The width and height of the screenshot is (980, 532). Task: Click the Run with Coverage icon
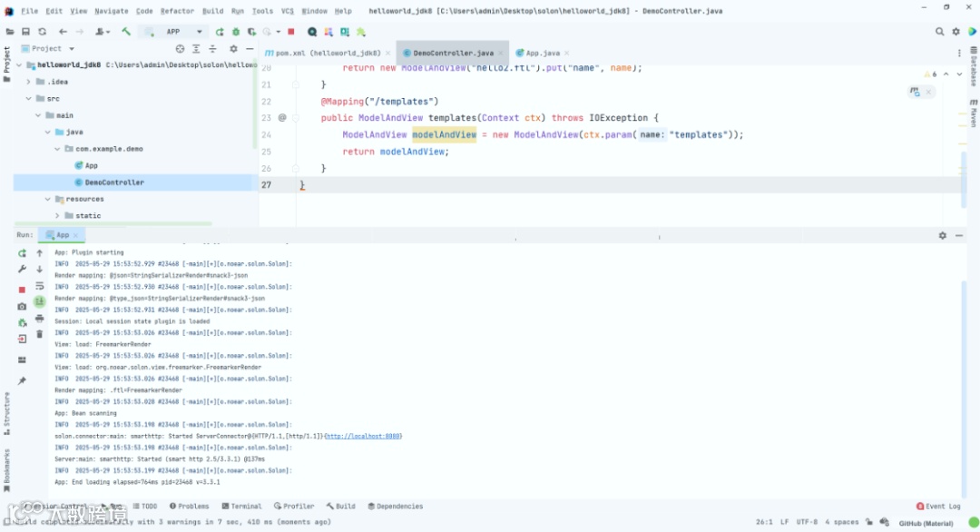pyautogui.click(x=251, y=32)
